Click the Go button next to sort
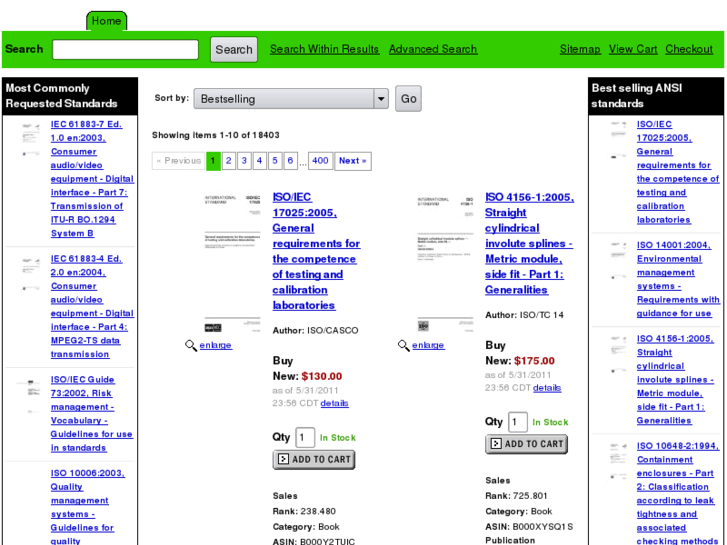 pyautogui.click(x=408, y=98)
